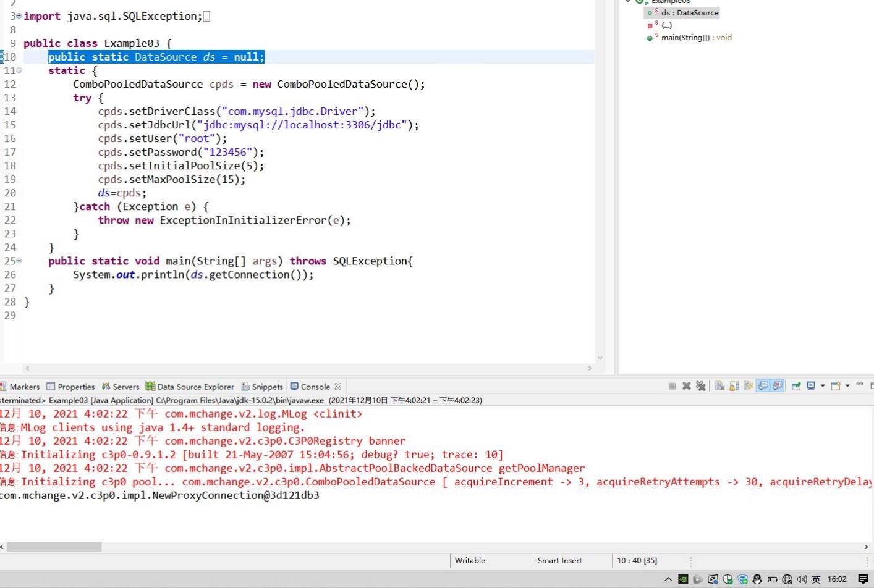Expand the folded import block on line 3
This screenshot has height=588, width=874.
(x=19, y=16)
